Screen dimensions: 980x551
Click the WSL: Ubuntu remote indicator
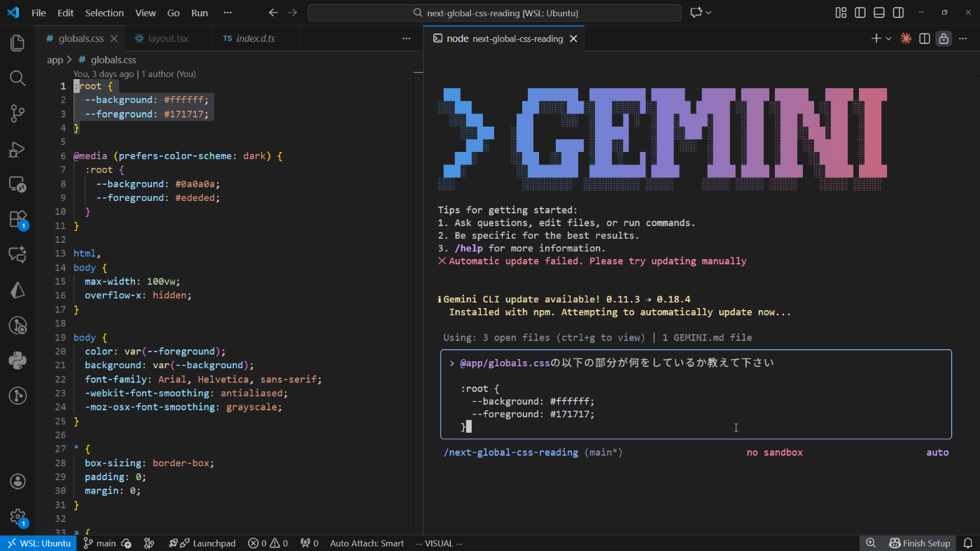coord(38,543)
